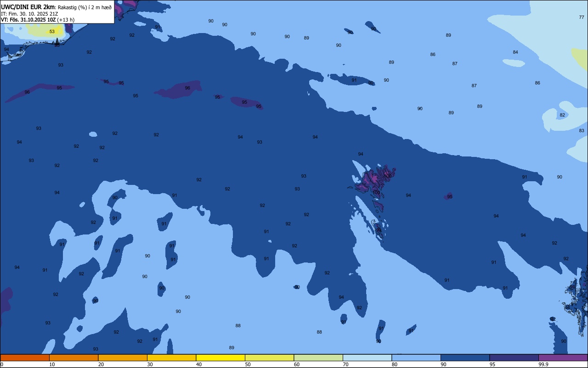This screenshot has width=588, height=368.
Task: Click the (+13 h) forecast offset text
Action: click(66, 20)
